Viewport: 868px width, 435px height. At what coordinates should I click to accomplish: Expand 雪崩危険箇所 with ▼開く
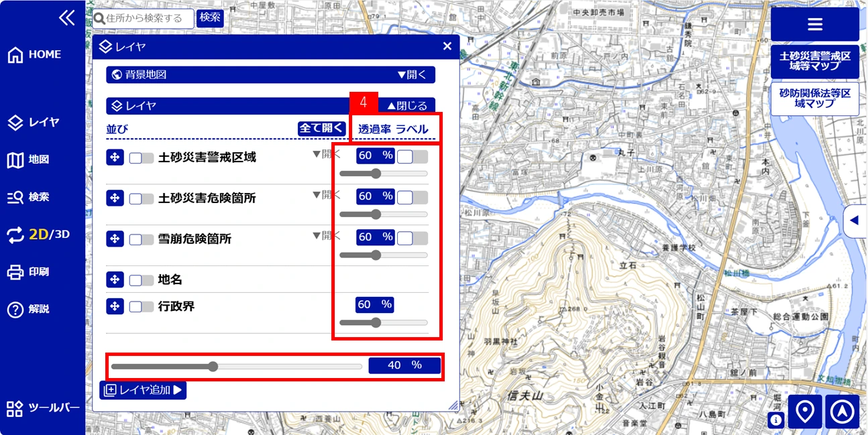[326, 235]
